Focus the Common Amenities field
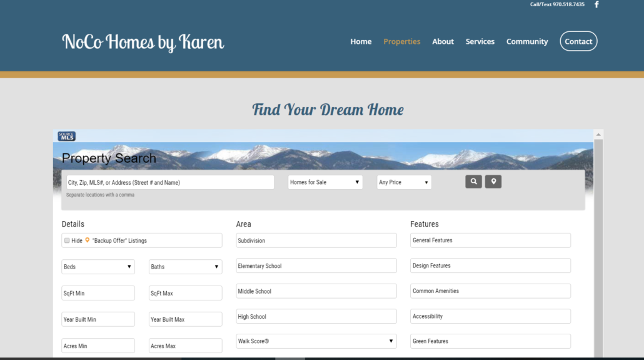The height and width of the screenshot is (360, 644). (x=490, y=291)
